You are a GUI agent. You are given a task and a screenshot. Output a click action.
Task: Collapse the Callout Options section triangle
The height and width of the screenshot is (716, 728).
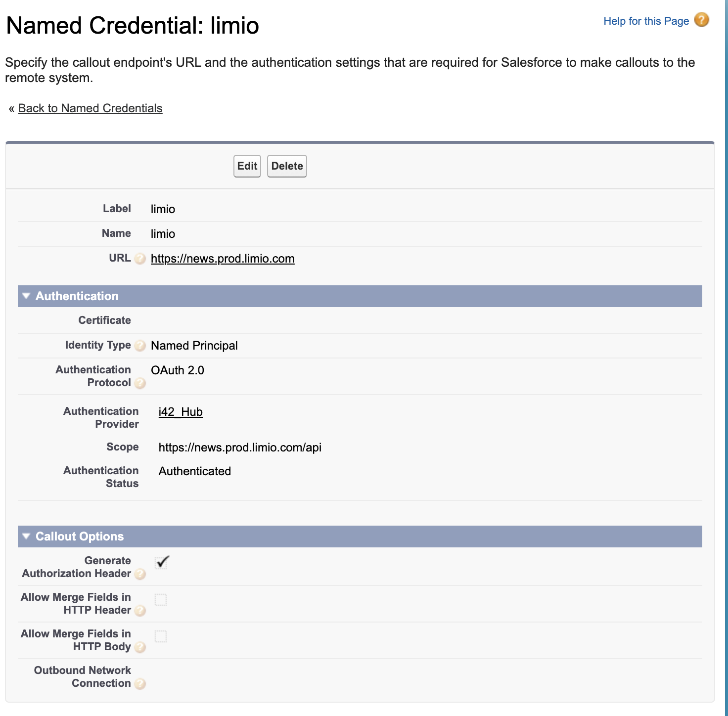click(x=26, y=536)
